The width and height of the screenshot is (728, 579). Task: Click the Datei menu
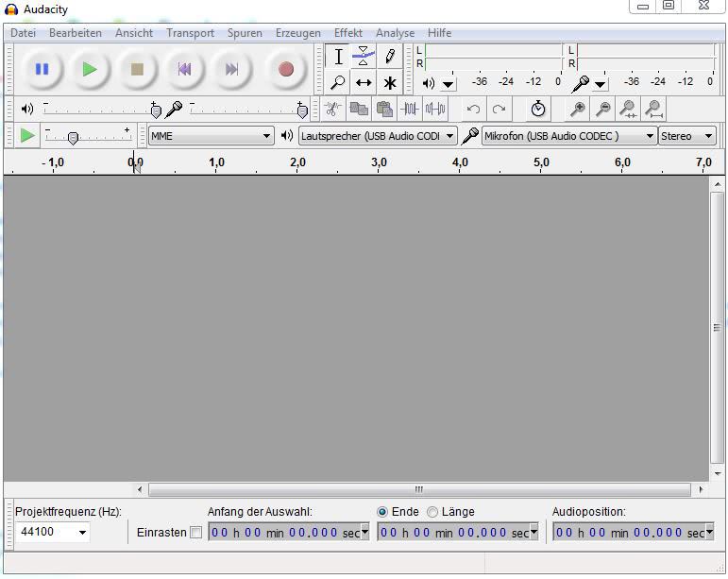(23, 33)
